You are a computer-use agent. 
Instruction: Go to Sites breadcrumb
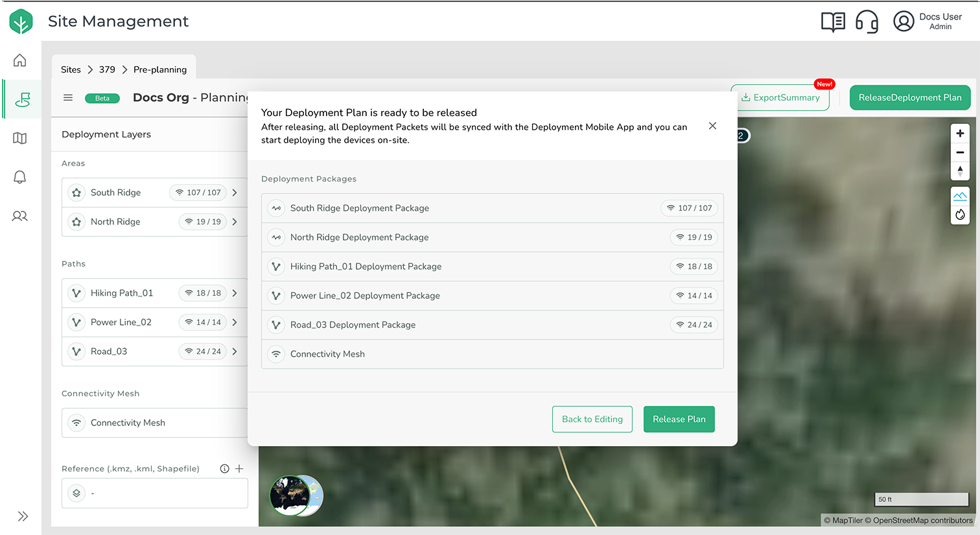pos(71,69)
